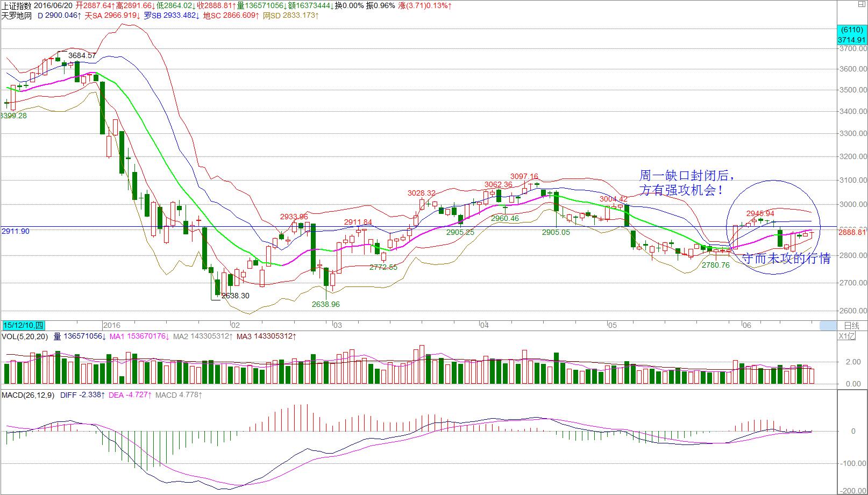The height and width of the screenshot is (495, 868).
Task: Click the MA3 143305312 volume legend
Action: tap(267, 336)
